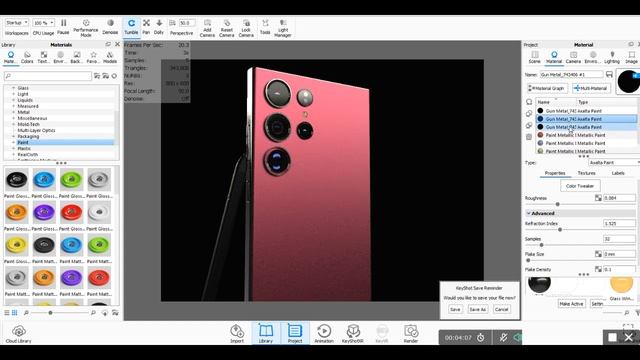Expand the Paint folder in library tree
Viewport: 640px width, 360px height.
coord(14,142)
